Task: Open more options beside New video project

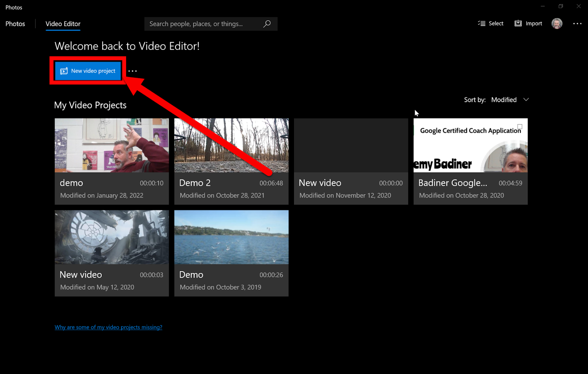Action: click(x=133, y=71)
